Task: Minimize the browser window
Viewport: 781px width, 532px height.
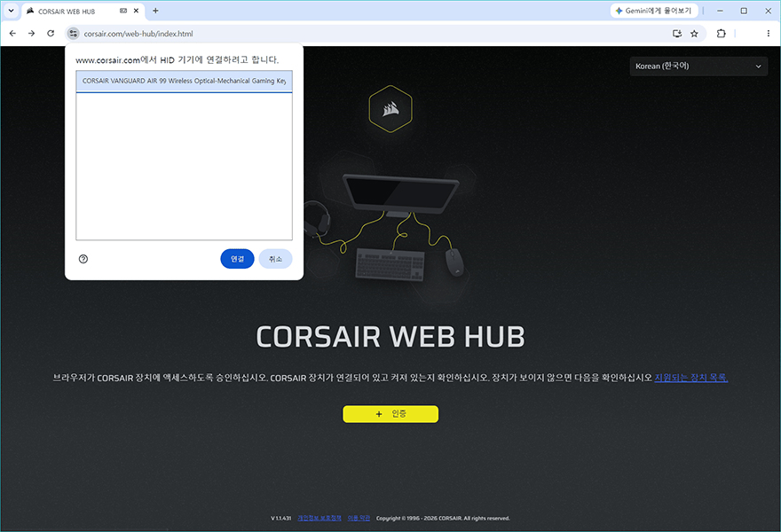Action: pyautogui.click(x=720, y=11)
